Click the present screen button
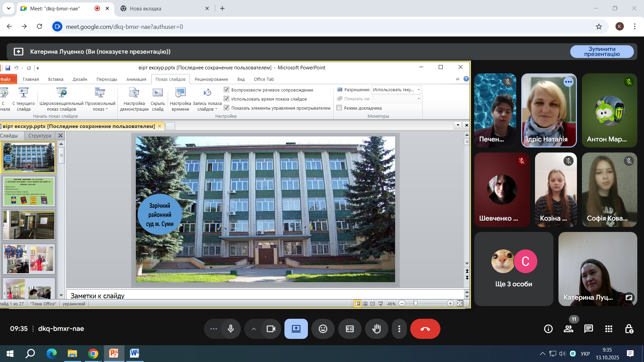 [296, 329]
